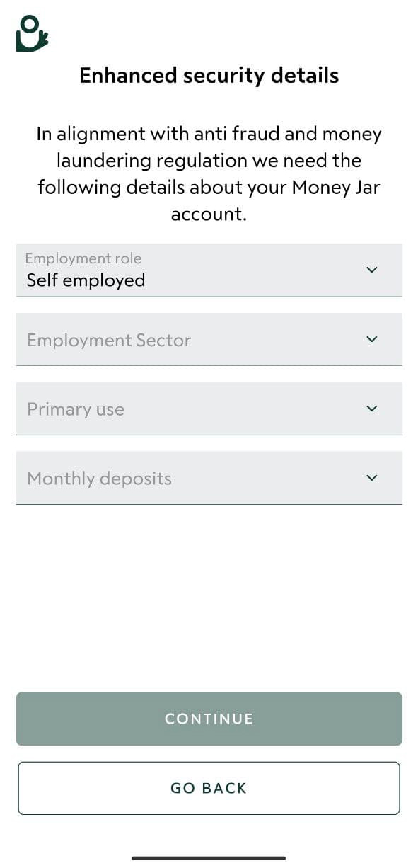Expand the Monthly deposits dropdown

point(209,478)
